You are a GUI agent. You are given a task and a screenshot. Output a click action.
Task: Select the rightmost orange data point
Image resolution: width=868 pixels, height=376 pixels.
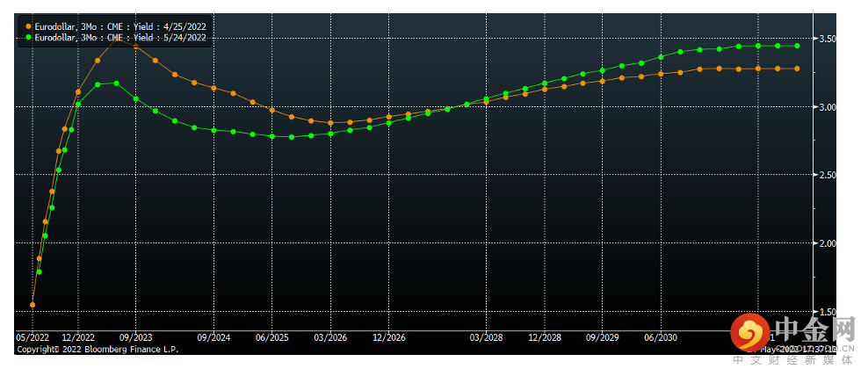(797, 69)
